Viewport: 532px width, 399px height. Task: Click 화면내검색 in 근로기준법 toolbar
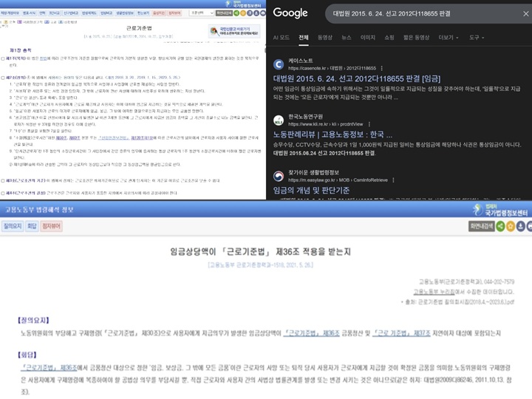coord(224,13)
